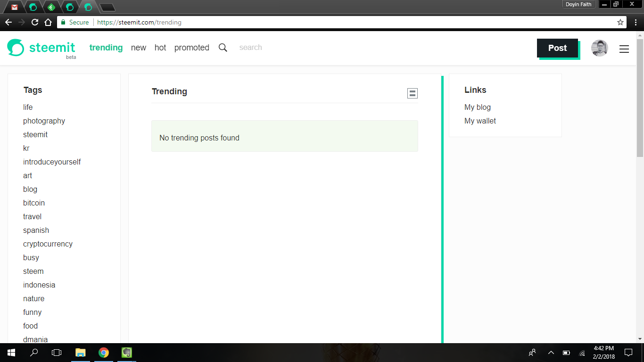Click the browser reload icon
This screenshot has height=362, width=644.
(34, 22)
